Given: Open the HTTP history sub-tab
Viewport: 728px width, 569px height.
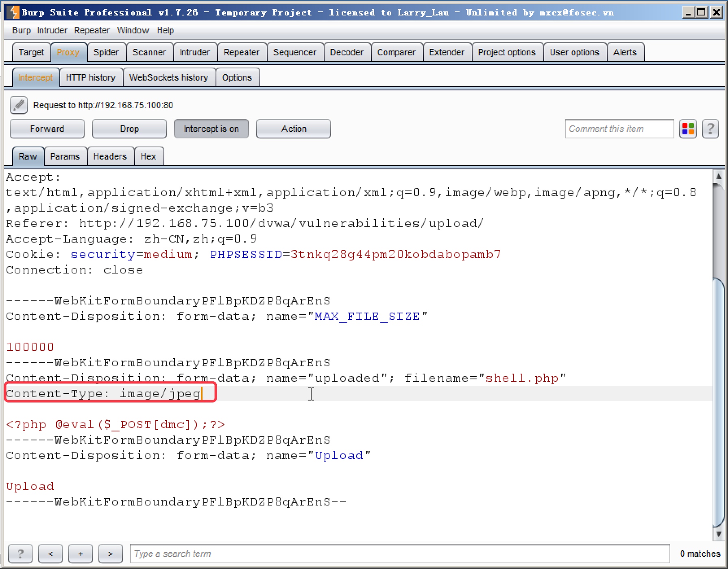Looking at the screenshot, I should [x=91, y=78].
